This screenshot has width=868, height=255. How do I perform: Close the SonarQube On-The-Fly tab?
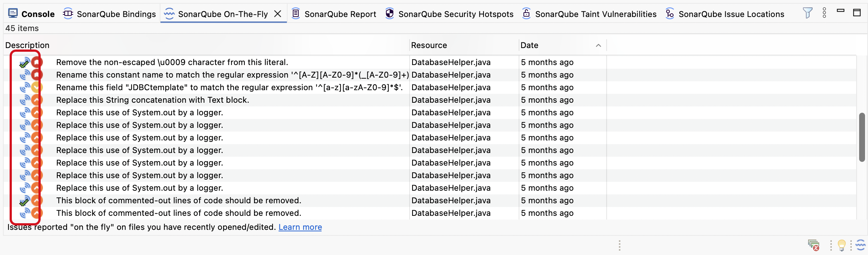[x=278, y=14]
